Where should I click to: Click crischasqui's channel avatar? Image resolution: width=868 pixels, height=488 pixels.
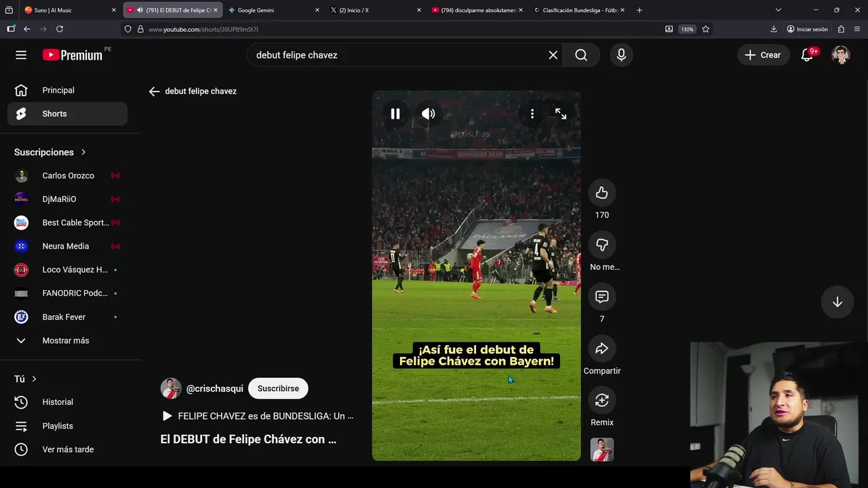171,388
